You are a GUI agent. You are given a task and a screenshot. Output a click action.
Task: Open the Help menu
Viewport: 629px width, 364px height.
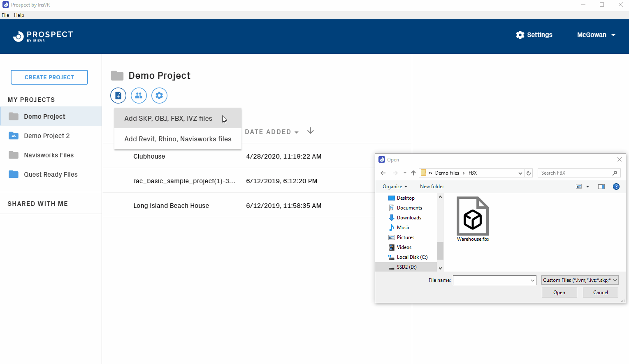click(19, 15)
